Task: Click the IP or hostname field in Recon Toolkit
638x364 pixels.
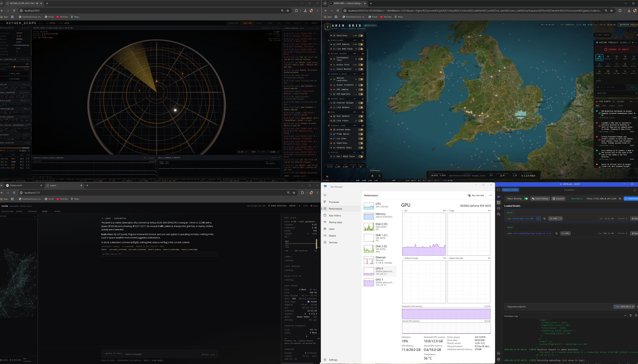Action: (611, 87)
